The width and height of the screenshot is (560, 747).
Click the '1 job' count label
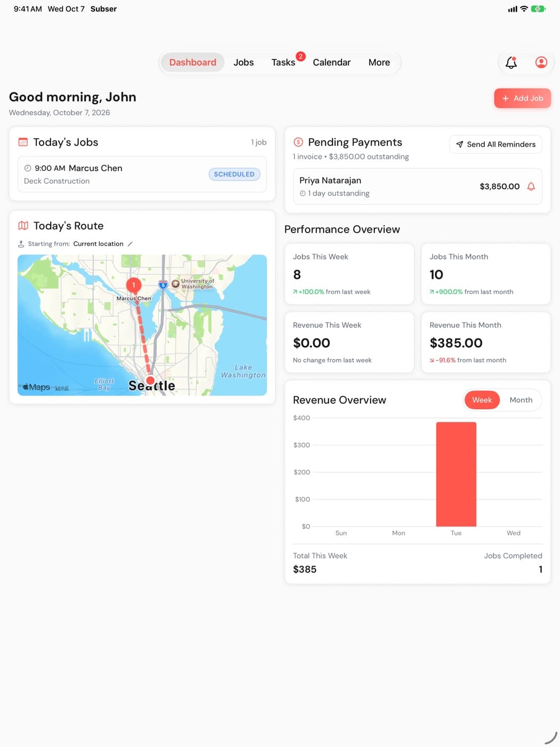click(259, 142)
